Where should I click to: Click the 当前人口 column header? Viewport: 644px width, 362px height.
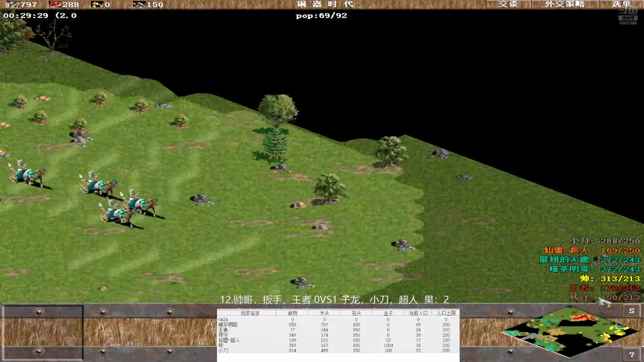tap(418, 313)
